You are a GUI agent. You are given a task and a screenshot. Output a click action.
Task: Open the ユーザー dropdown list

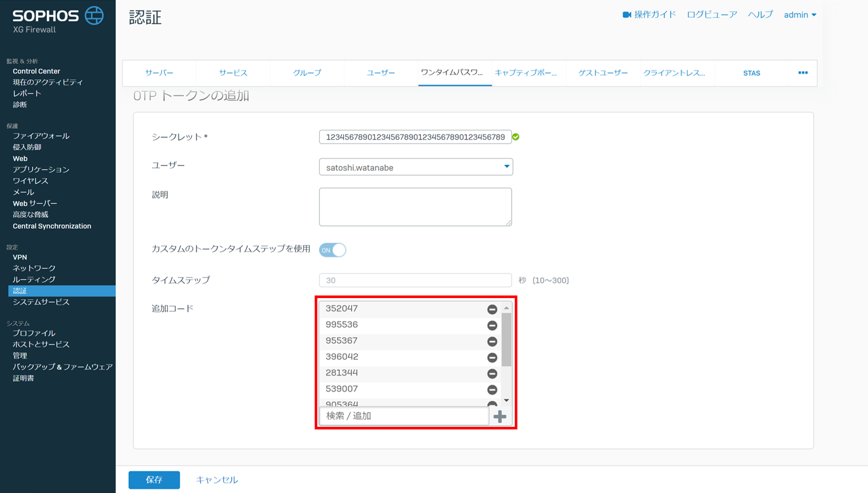(416, 167)
